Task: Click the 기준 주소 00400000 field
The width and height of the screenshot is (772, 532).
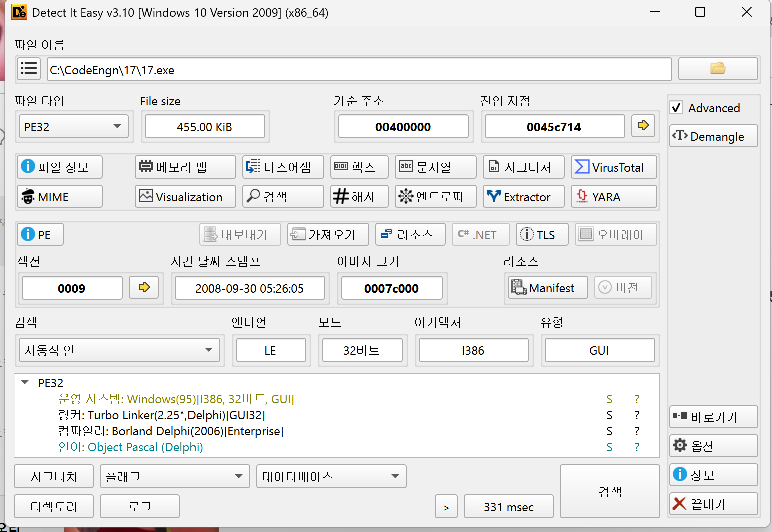Action: pos(403,126)
